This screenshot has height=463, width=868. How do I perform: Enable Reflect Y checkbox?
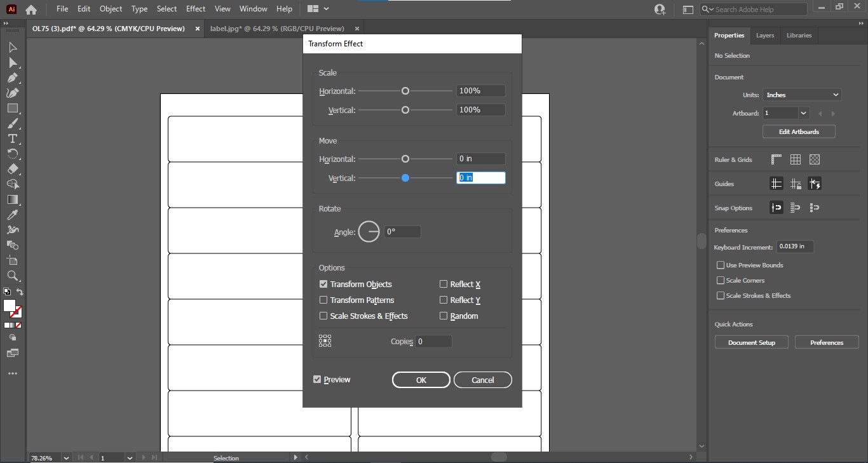click(444, 300)
